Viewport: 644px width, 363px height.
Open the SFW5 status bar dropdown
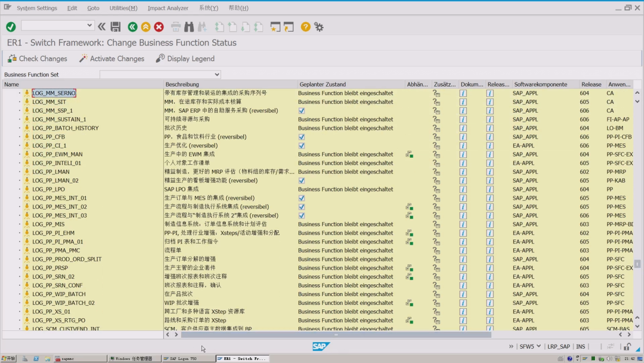tap(538, 346)
